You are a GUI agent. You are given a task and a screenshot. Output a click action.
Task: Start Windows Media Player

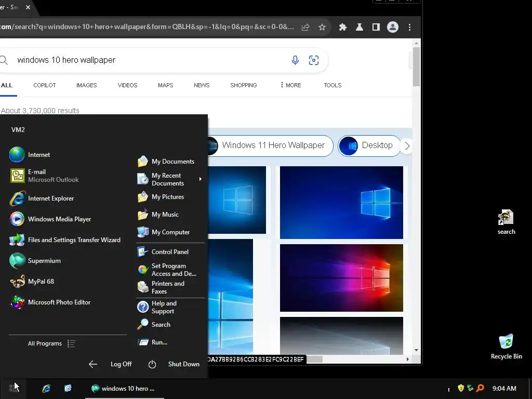tap(50, 219)
